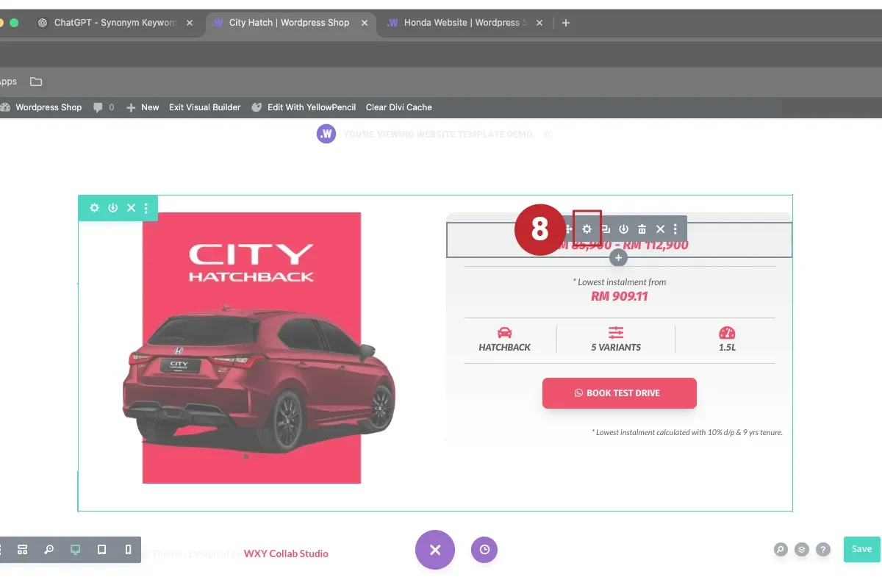Switch to wireframe view mode
Screen dimensions: 882x588
tap(22, 549)
